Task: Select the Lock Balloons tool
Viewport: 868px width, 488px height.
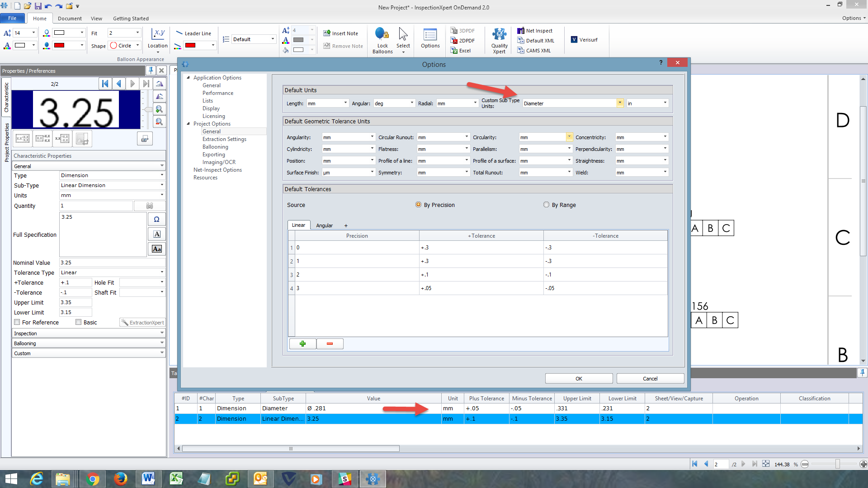Action: (382, 40)
